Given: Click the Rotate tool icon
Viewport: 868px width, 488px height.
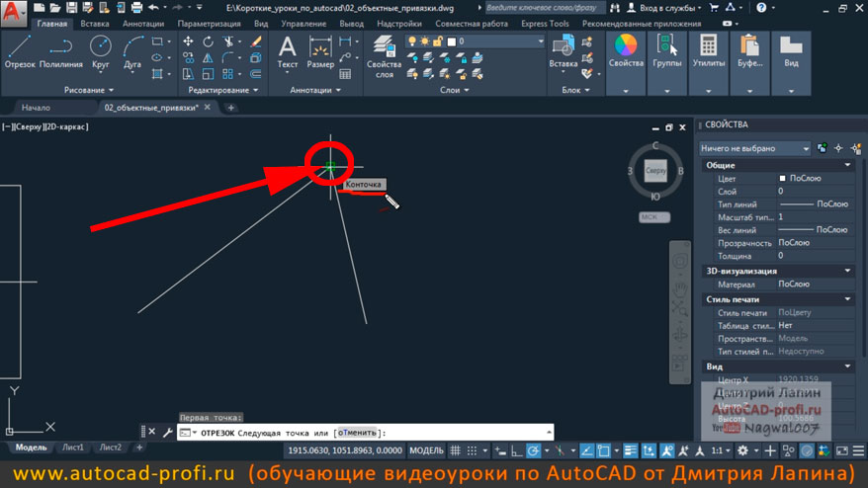Looking at the screenshot, I should tap(208, 41).
